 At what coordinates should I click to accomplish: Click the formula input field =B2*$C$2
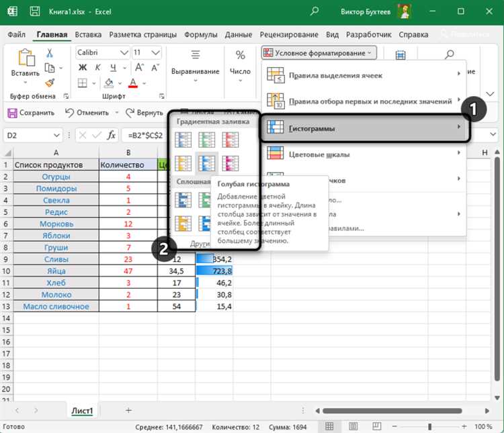[x=146, y=135]
